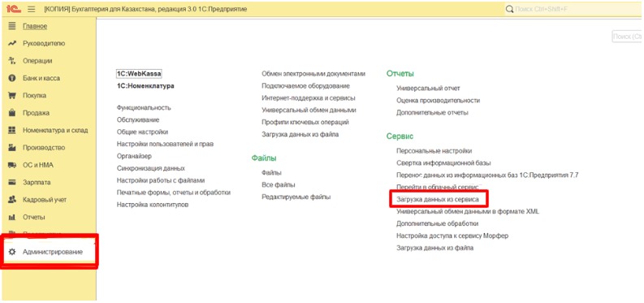Open the Зарплата section
The height and width of the screenshot is (303, 644).
click(37, 182)
